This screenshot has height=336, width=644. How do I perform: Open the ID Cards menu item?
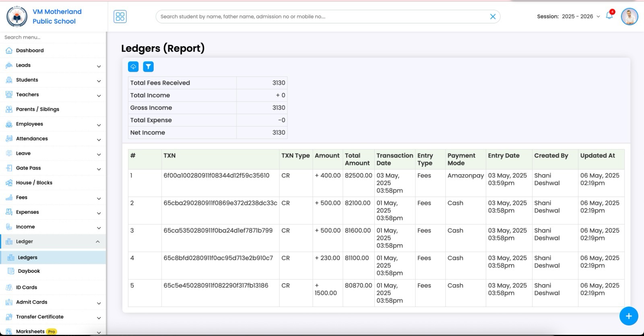pyautogui.click(x=53, y=287)
